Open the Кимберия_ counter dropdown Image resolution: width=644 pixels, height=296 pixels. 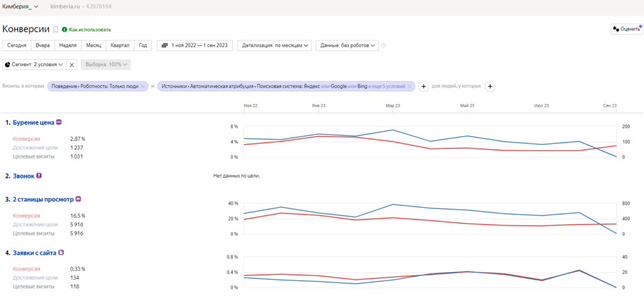(21, 6)
